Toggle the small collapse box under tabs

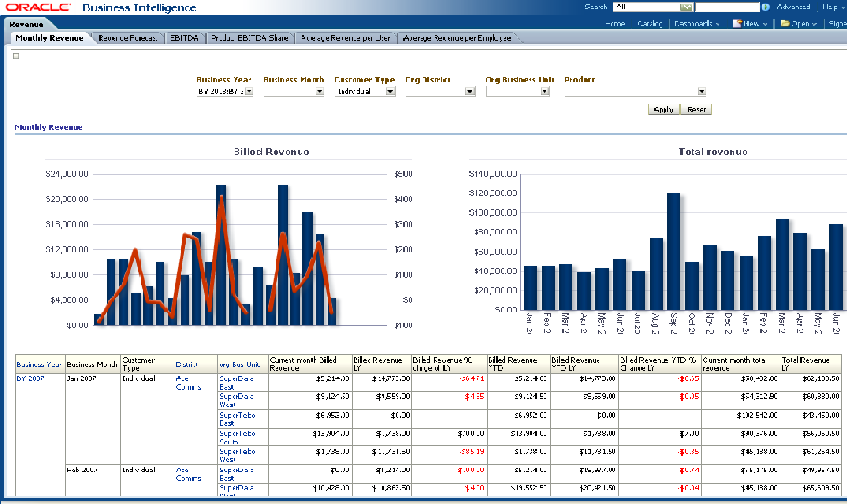[x=16, y=56]
